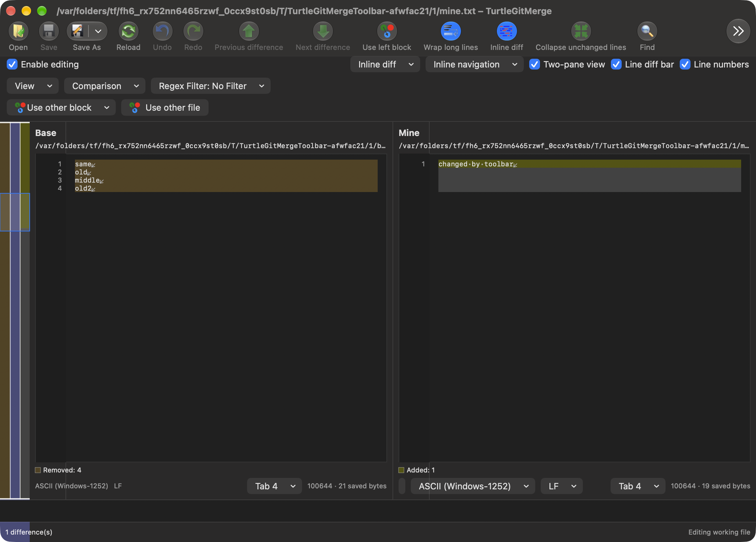The image size is (756, 542).
Task: Toggle Two-pane view checkbox
Action: click(x=535, y=64)
